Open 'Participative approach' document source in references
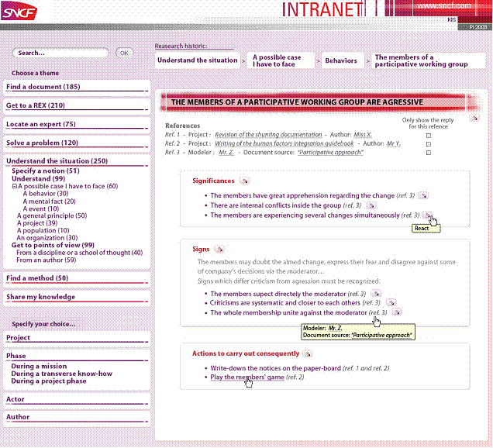Viewport: 493px width, 448px height. tap(330, 153)
